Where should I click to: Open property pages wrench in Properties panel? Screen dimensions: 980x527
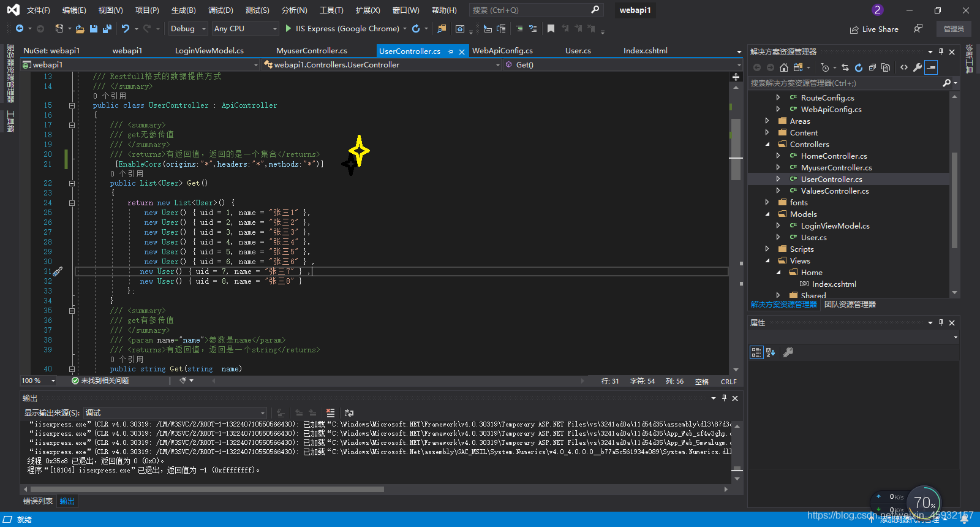point(788,352)
